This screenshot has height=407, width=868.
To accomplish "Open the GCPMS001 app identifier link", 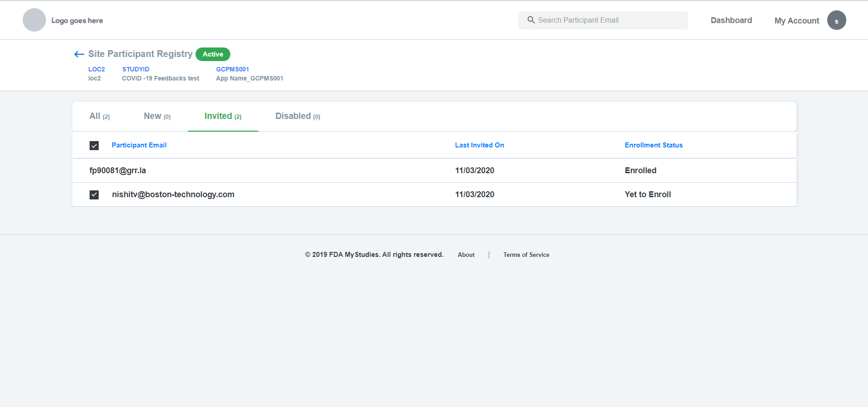I will [232, 69].
